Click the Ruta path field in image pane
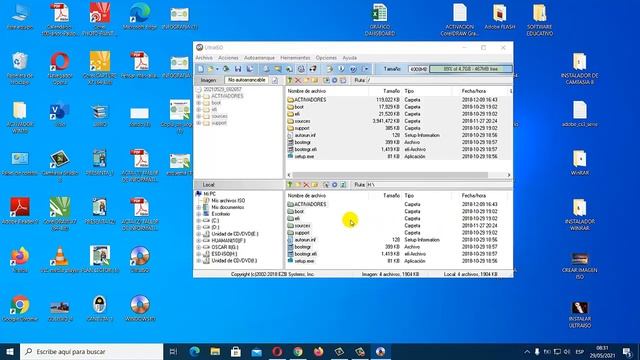 tap(439, 80)
